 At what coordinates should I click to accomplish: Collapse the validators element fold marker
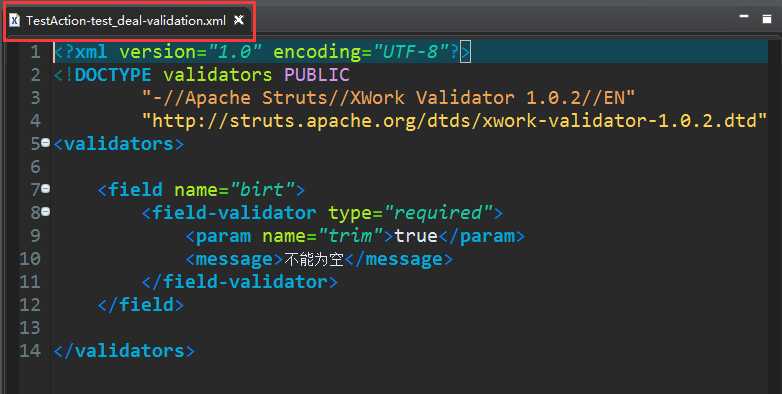tap(45, 143)
